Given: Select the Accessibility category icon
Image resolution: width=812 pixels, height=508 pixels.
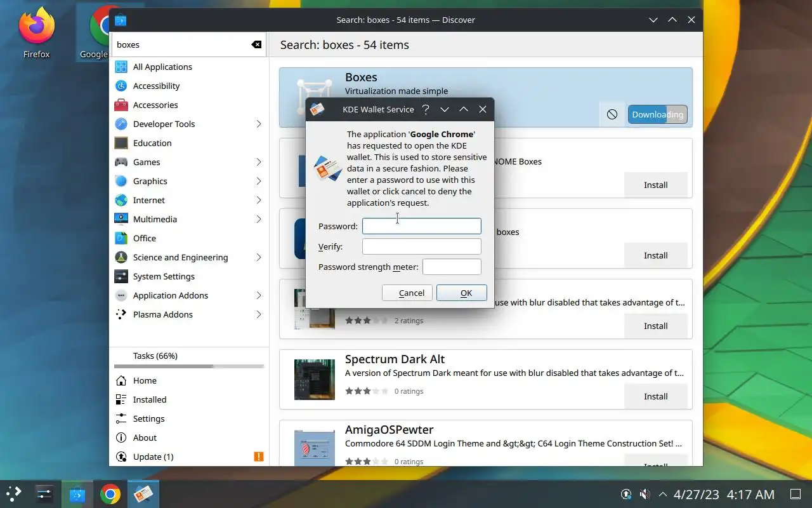Looking at the screenshot, I should [x=121, y=86].
